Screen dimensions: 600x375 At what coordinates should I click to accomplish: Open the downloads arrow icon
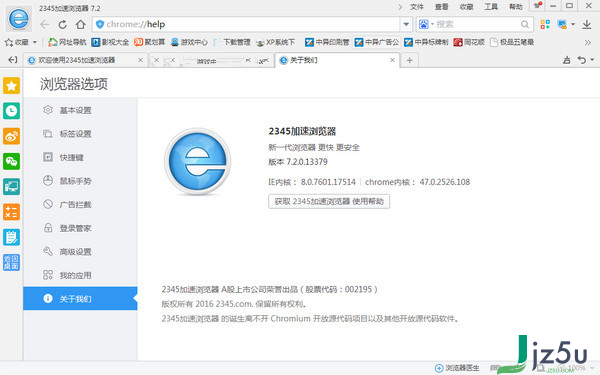click(x=587, y=24)
